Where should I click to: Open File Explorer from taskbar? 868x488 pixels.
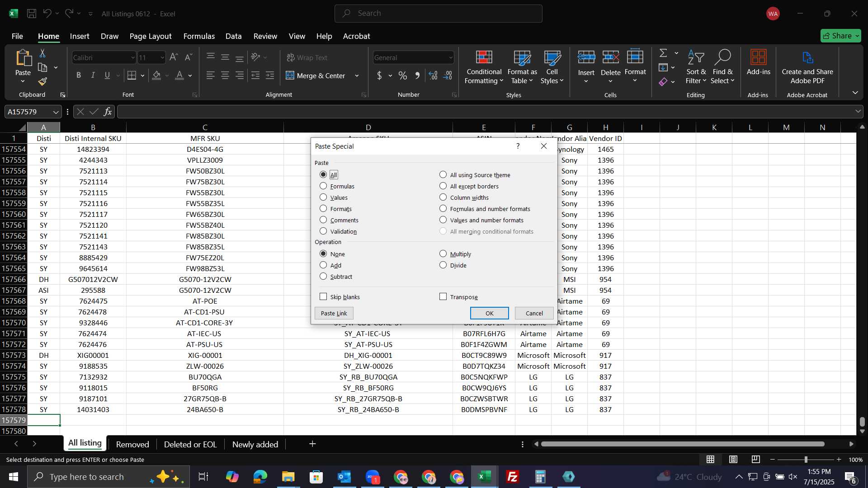pyautogui.click(x=288, y=477)
